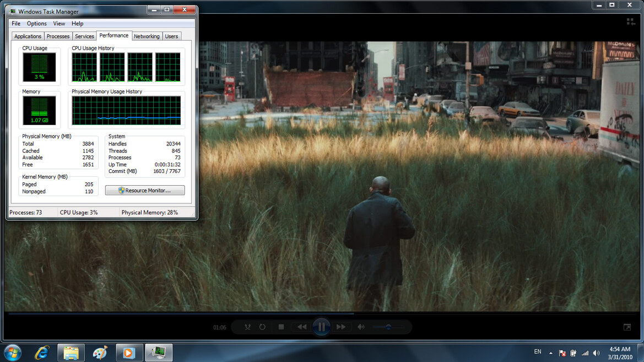The width and height of the screenshot is (644, 362).
Task: Click the Paged 205 kernel memory value
Action: (89, 185)
